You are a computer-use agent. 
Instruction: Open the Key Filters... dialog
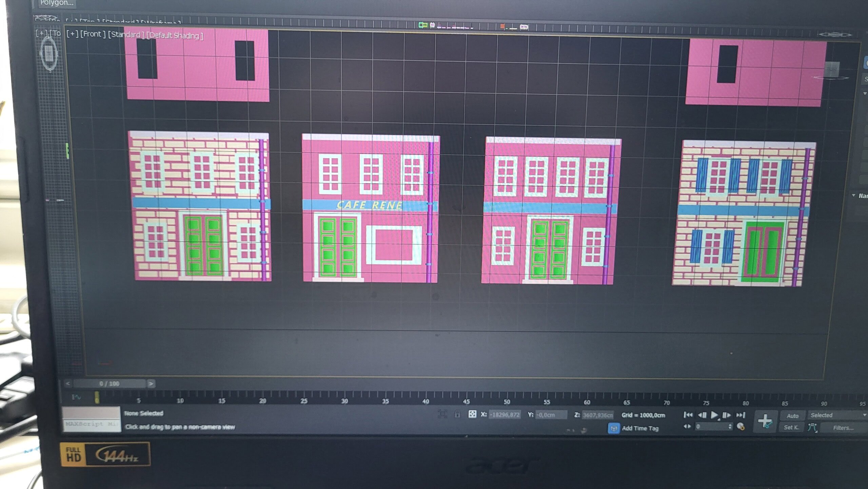[843, 428]
